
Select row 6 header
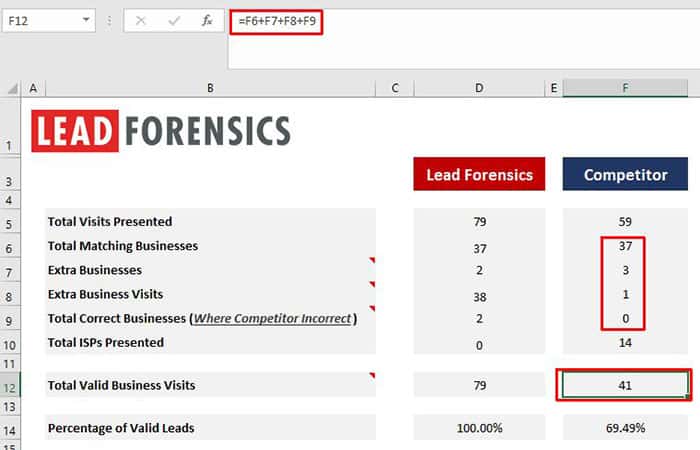(10, 245)
